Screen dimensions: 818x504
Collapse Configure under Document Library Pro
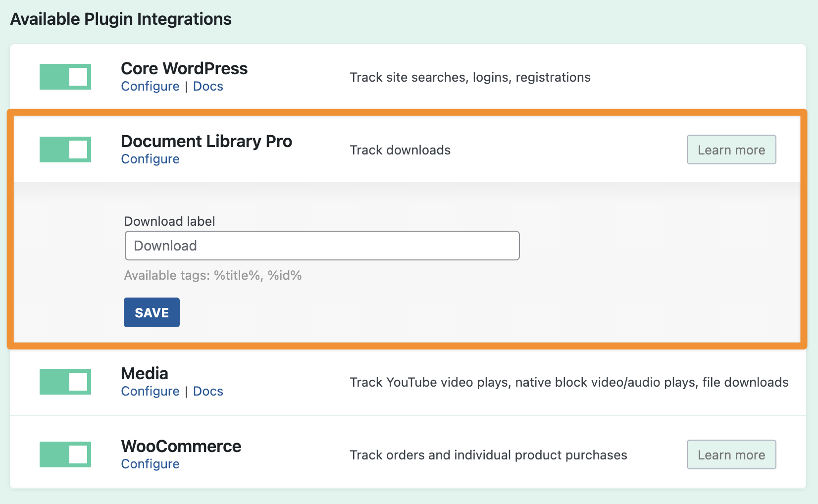(150, 159)
